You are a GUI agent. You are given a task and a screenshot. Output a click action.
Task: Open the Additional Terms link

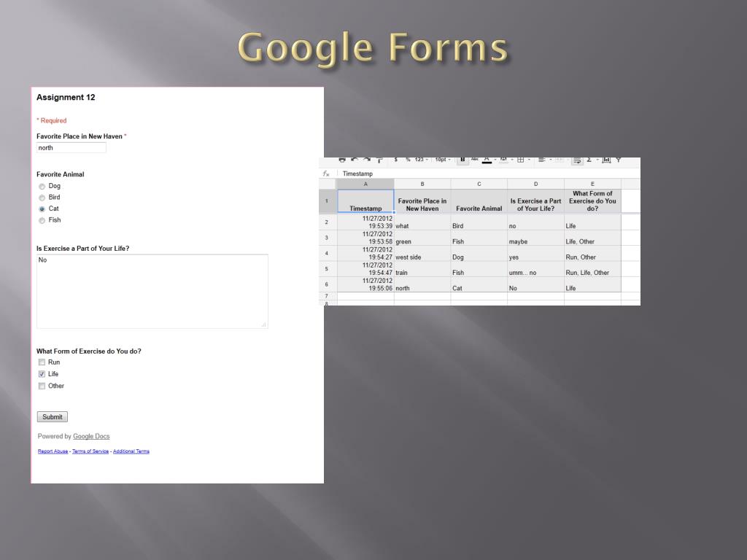click(x=131, y=451)
